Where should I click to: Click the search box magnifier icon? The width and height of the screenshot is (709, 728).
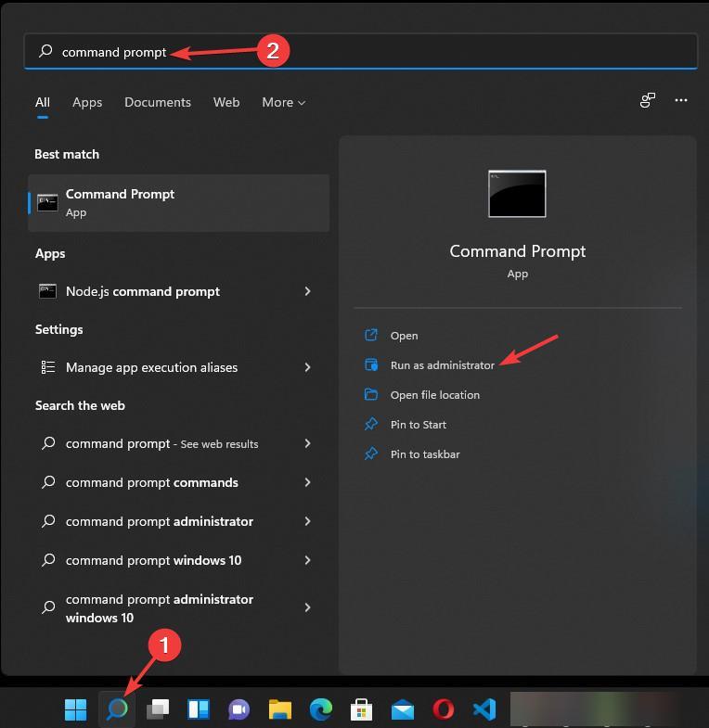45,51
